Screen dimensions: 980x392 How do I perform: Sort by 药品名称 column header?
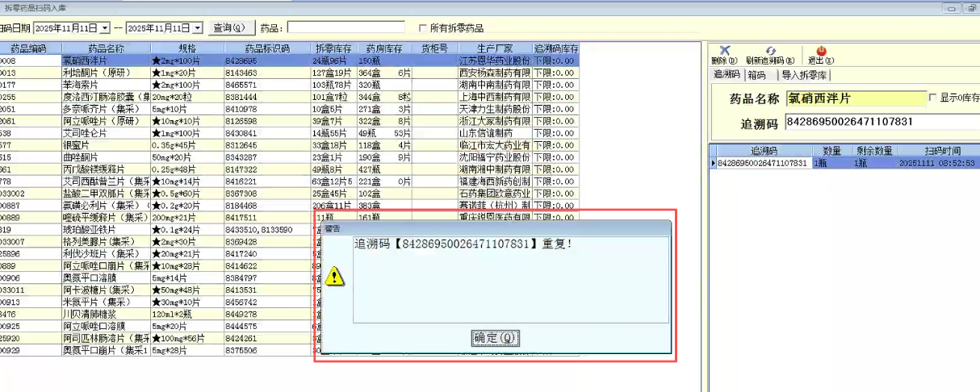click(x=106, y=48)
